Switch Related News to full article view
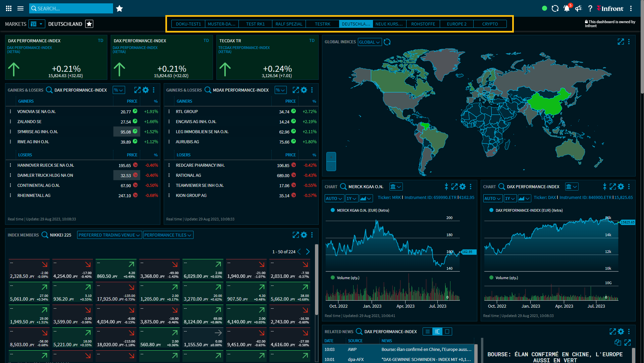644x363 pixels. click(x=447, y=331)
